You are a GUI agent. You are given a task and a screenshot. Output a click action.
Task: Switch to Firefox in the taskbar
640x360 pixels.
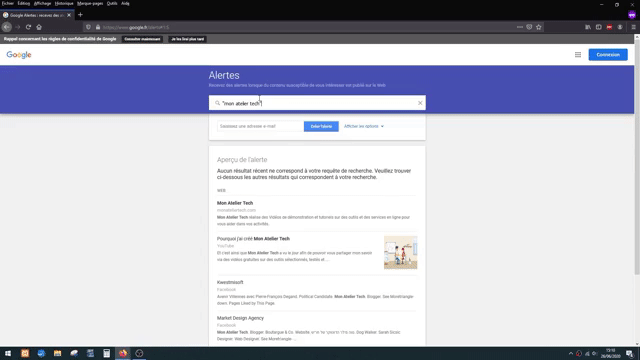point(123,353)
